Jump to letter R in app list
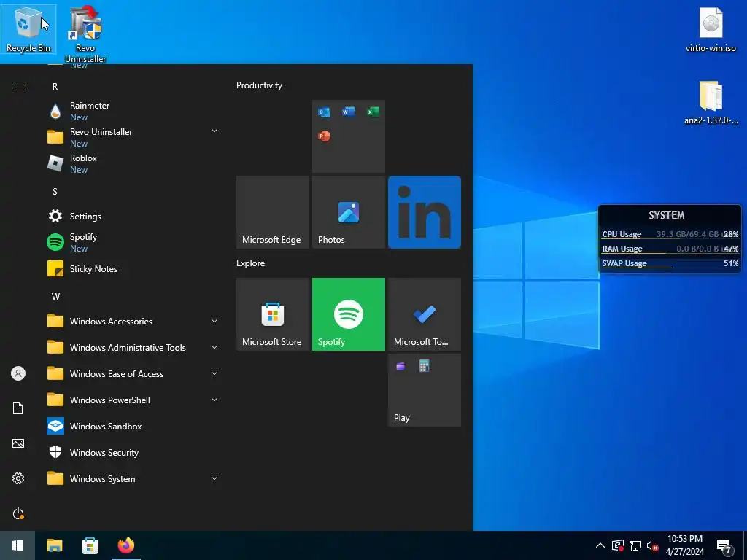 55,86
